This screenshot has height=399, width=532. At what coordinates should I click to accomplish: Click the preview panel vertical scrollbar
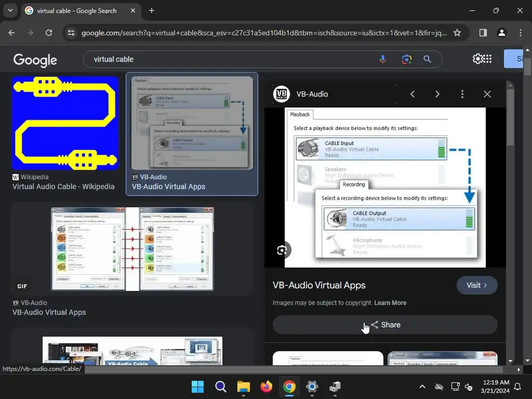click(x=510, y=117)
